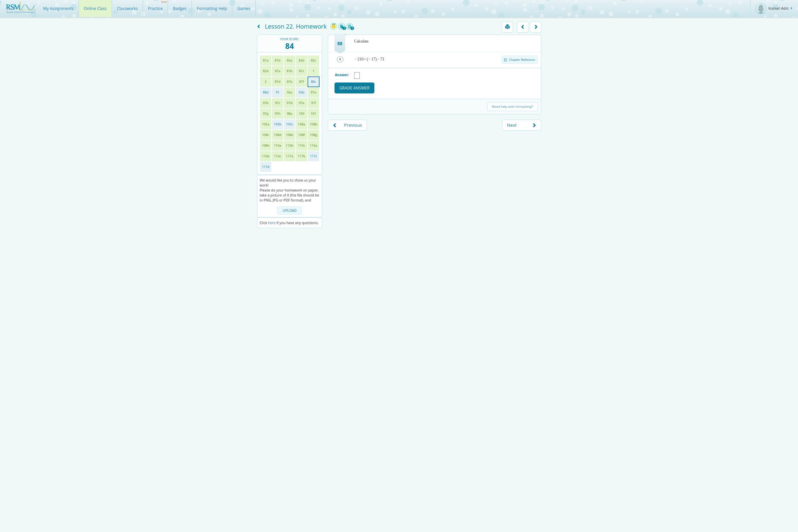Click back chevron beside Lesson 22 title
Screen dimensions: 798x532
pyautogui.click(x=259, y=27)
